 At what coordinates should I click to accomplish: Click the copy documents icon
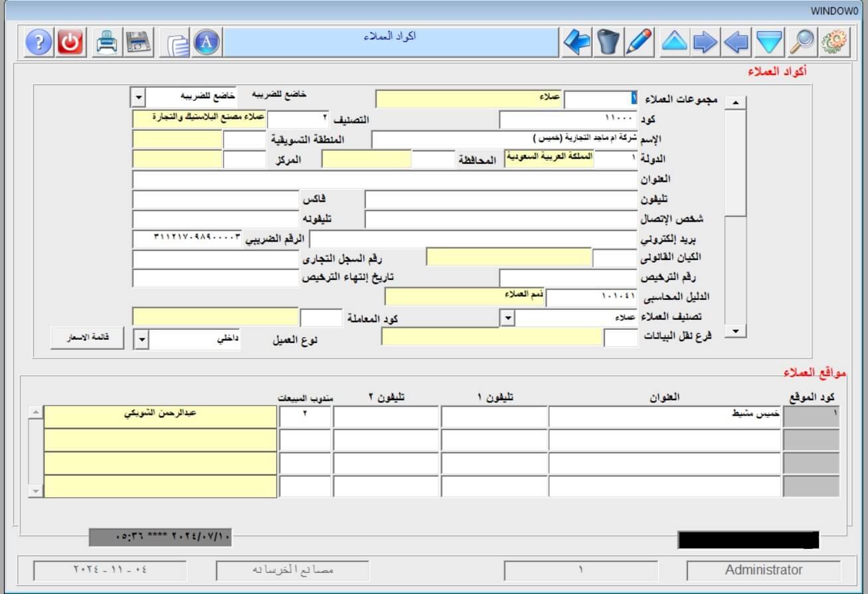tap(178, 44)
